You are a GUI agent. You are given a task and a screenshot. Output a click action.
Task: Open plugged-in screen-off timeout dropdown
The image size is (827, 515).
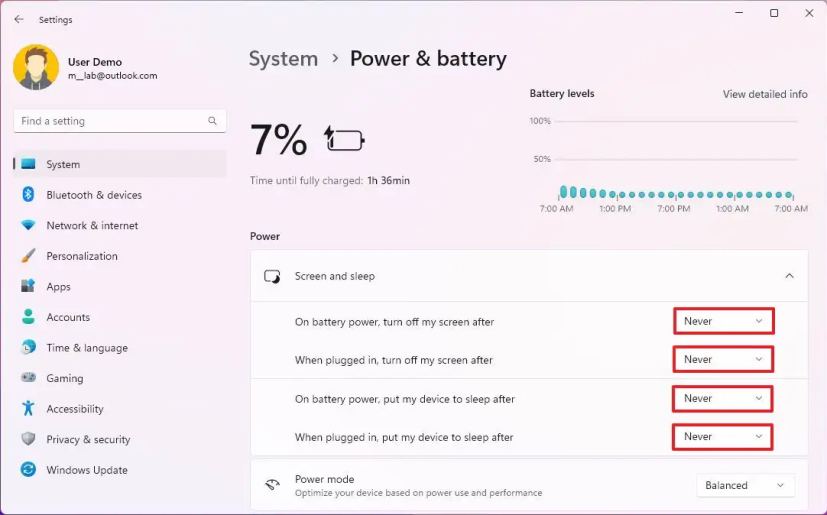click(724, 359)
